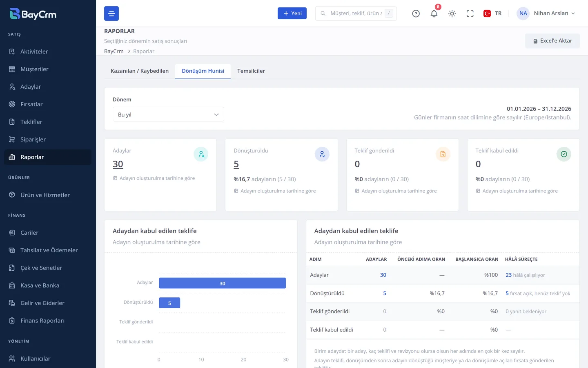
Task: Open Gelir ve Giderler sidebar item
Action: [48, 303]
